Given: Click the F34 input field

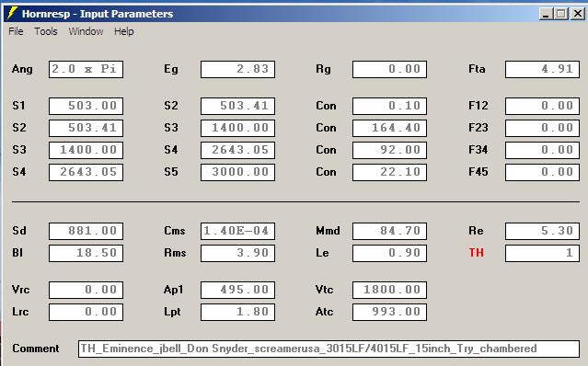Looking at the screenshot, I should [542, 150].
